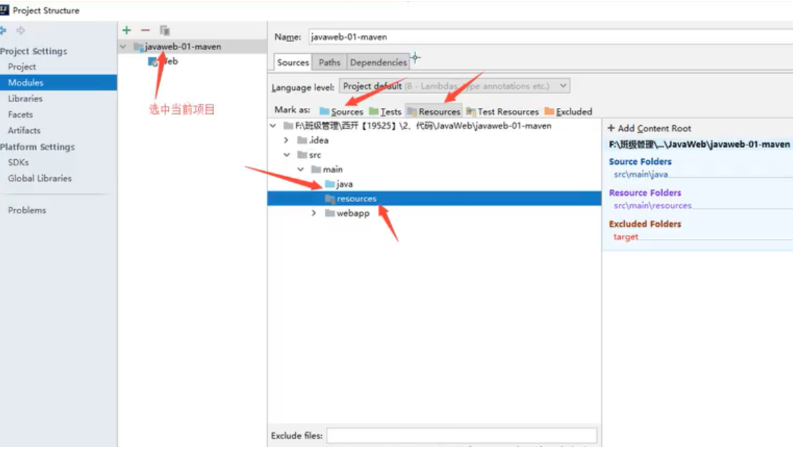
Task: Click the green add module plus icon
Action: pos(126,30)
